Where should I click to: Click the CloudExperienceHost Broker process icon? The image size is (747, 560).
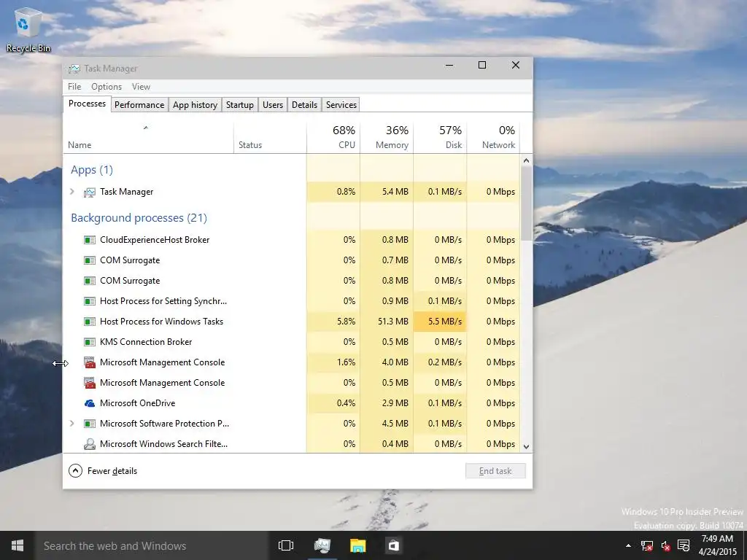pyautogui.click(x=90, y=240)
